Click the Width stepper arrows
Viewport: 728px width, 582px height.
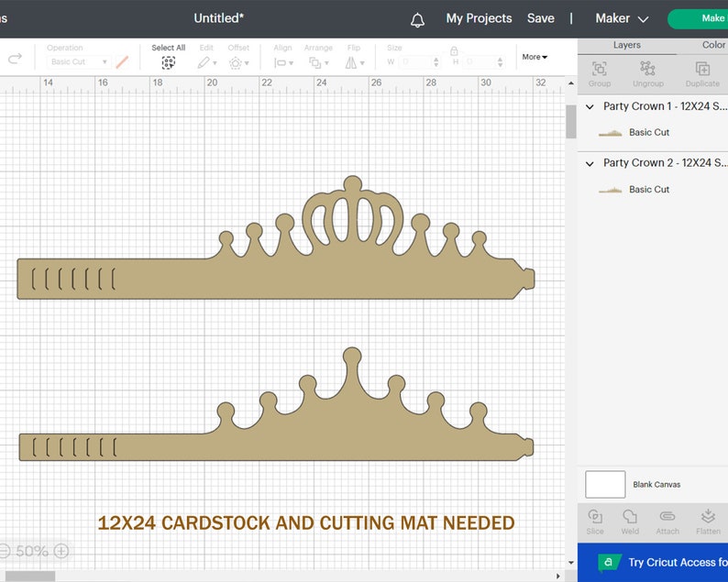click(436, 61)
